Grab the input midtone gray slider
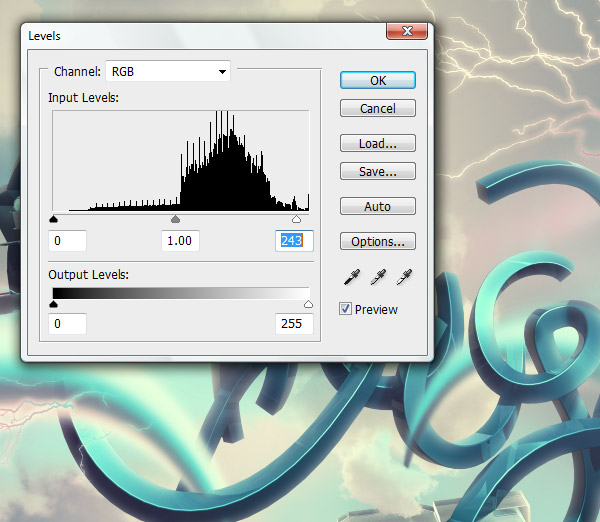 pos(175,219)
